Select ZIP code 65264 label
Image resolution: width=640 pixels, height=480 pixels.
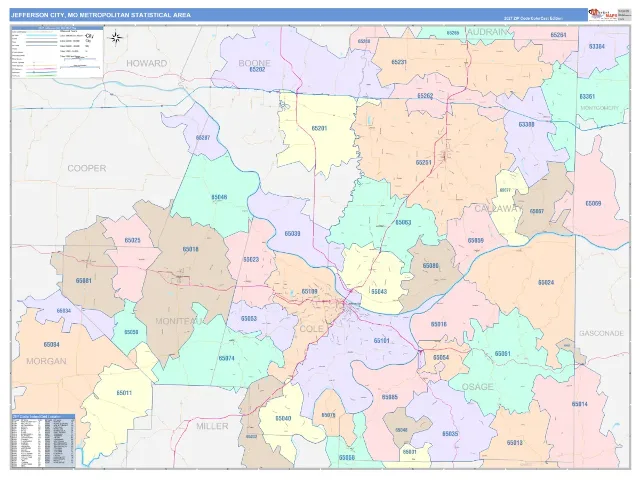[x=558, y=35]
